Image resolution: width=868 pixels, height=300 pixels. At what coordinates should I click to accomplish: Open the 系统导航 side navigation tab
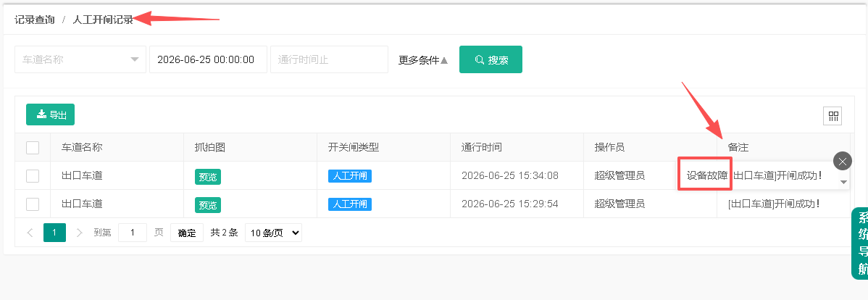(861, 243)
